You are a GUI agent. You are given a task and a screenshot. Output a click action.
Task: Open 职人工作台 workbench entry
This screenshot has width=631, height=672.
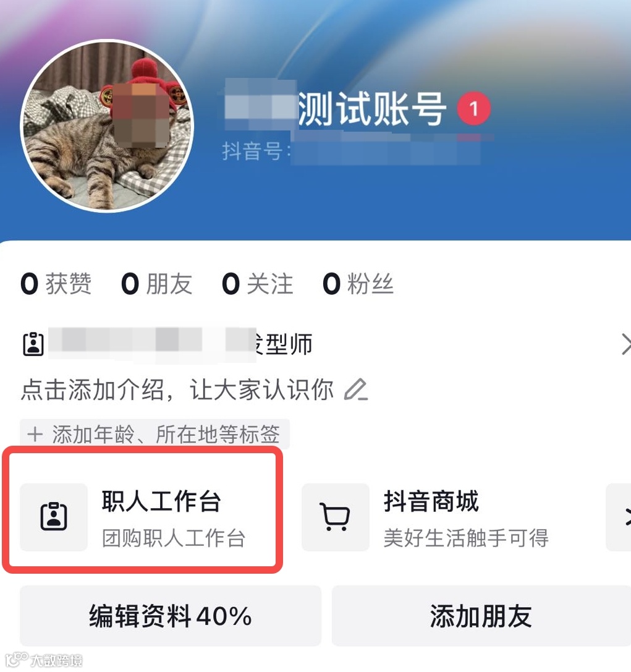[x=142, y=517]
